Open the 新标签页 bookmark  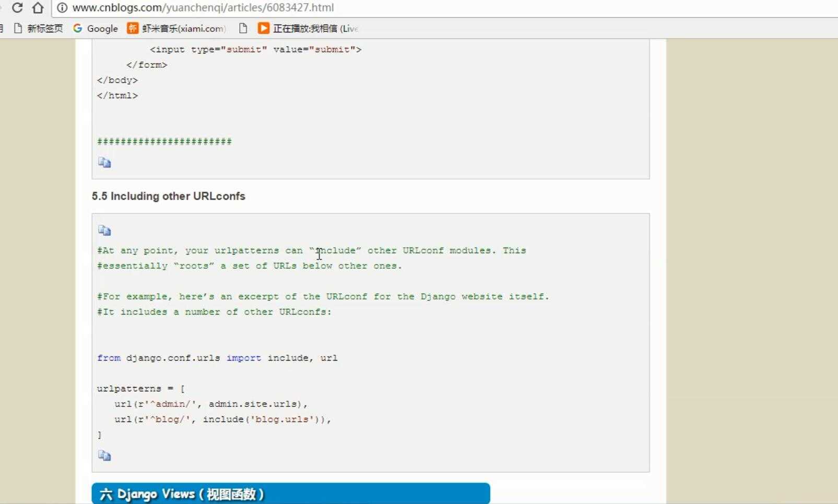[x=38, y=28]
